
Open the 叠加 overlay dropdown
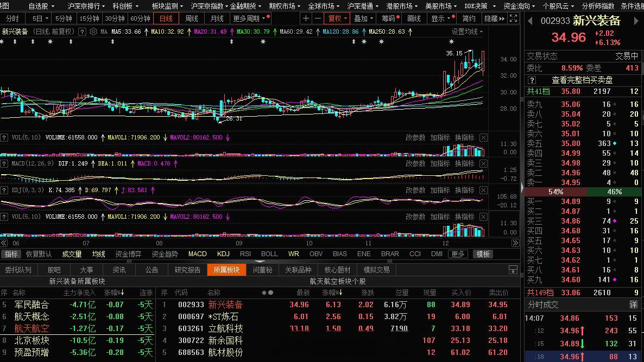pos(362,18)
